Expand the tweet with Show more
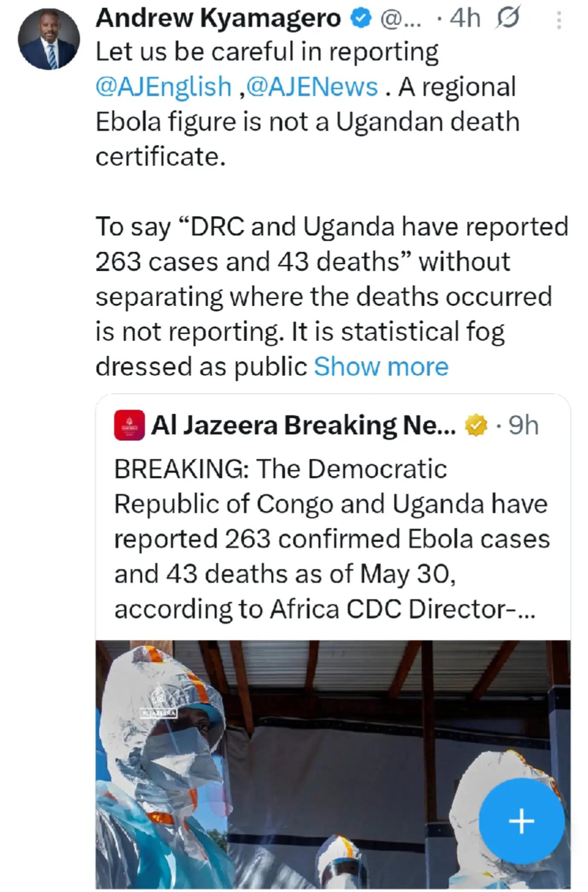588x892 pixels. (x=381, y=367)
